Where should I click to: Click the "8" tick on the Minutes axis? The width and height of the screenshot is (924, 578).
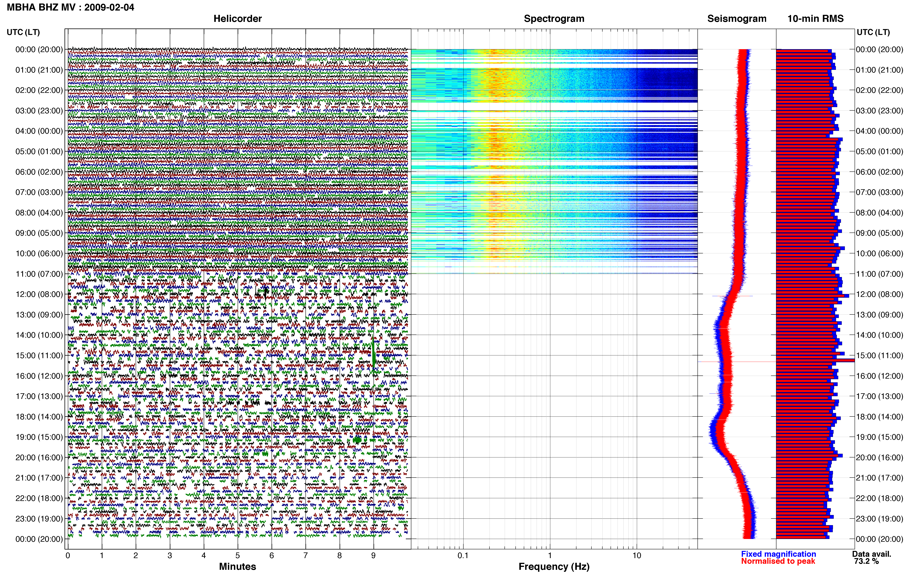[340, 556]
